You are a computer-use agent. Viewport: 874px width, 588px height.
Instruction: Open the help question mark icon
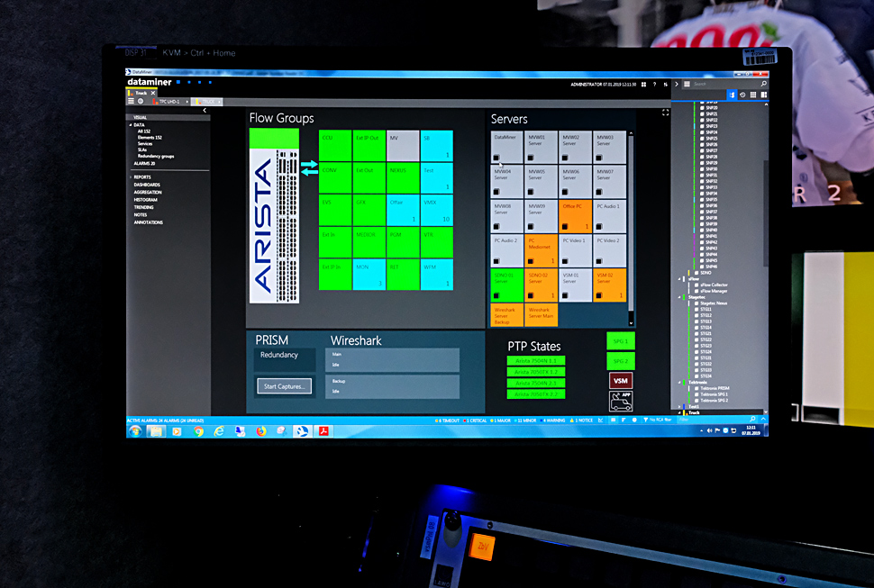click(x=654, y=85)
